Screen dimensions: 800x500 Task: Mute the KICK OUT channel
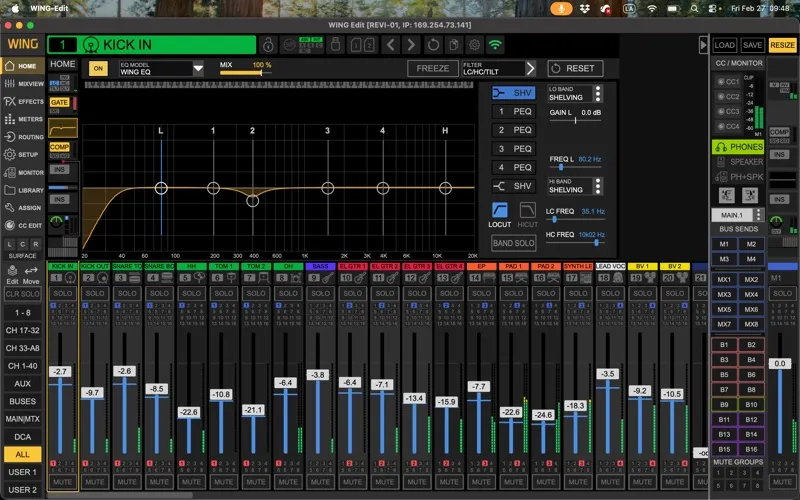tap(95, 482)
